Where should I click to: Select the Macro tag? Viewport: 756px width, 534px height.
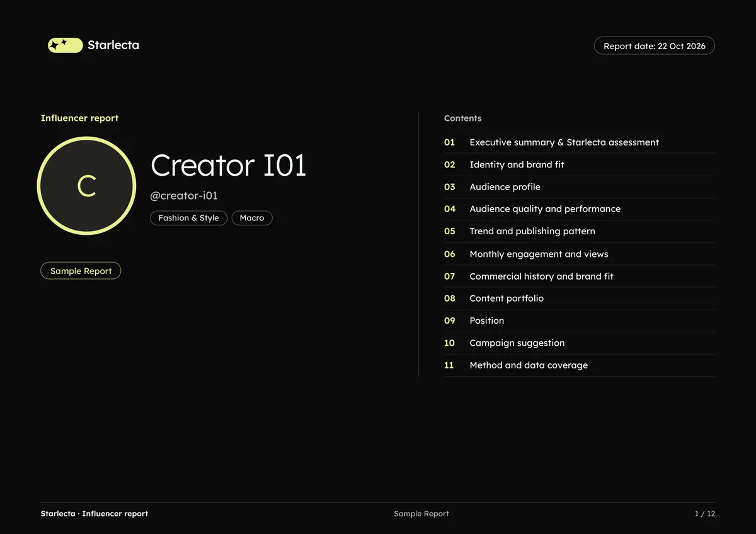[252, 218]
